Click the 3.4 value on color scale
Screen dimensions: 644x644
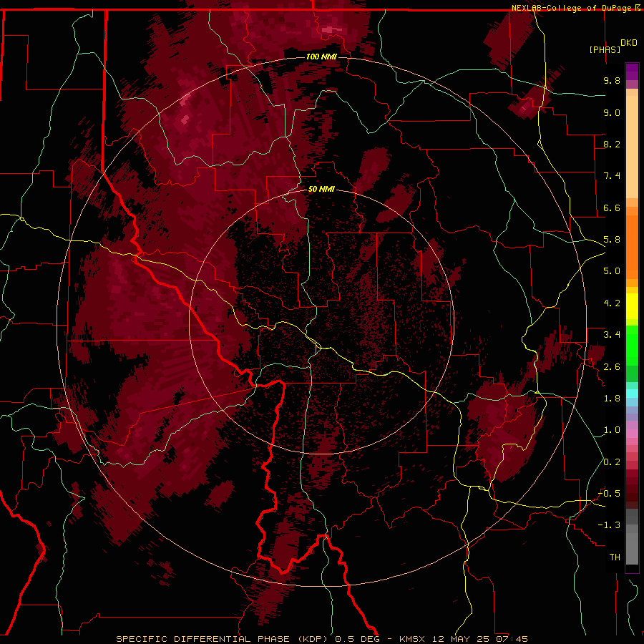(612, 335)
